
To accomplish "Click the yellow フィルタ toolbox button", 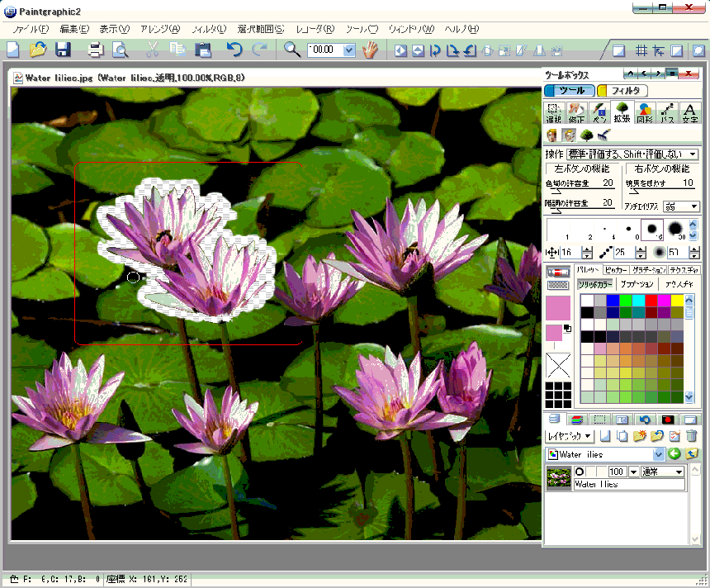I will pyautogui.click(x=622, y=91).
